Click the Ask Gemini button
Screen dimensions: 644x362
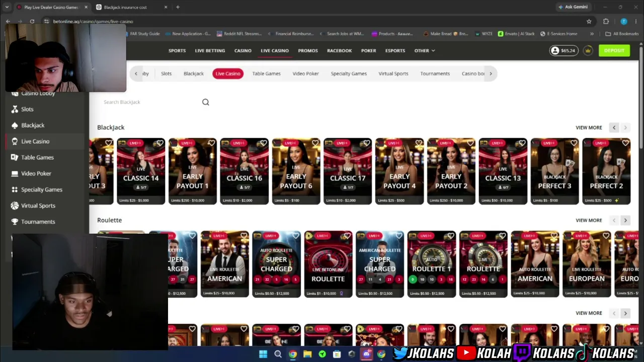tap(573, 7)
